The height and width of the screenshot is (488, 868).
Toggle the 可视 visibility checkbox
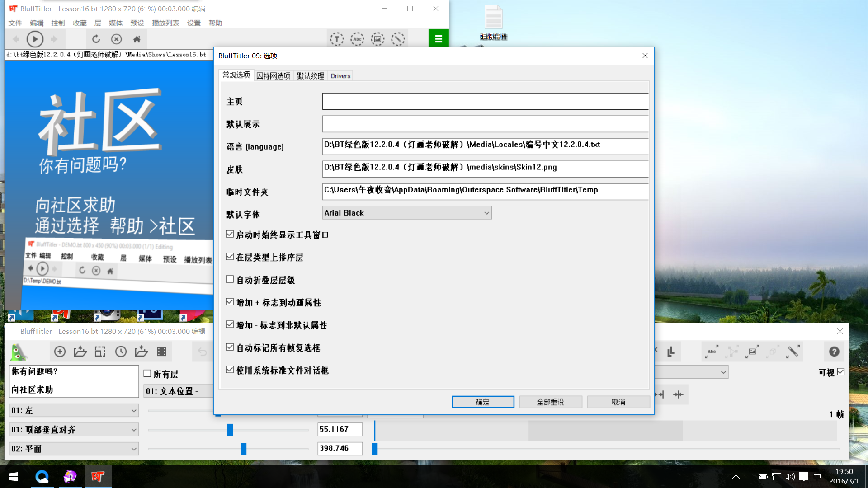point(841,372)
